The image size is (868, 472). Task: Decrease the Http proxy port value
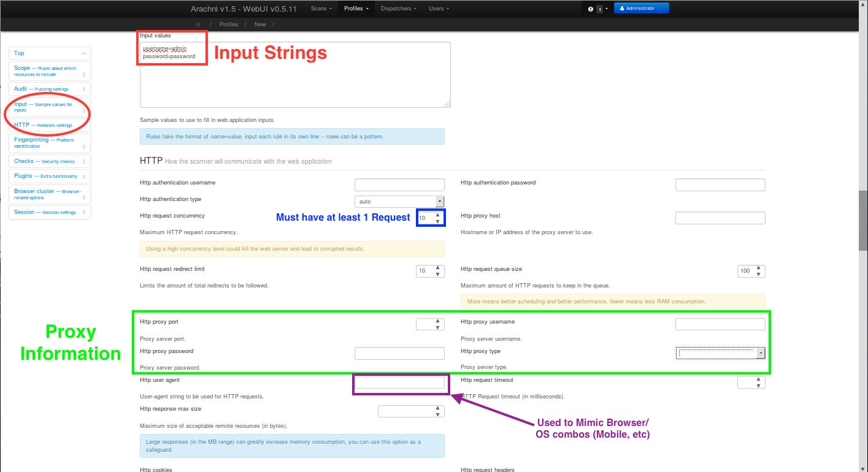coord(437,327)
